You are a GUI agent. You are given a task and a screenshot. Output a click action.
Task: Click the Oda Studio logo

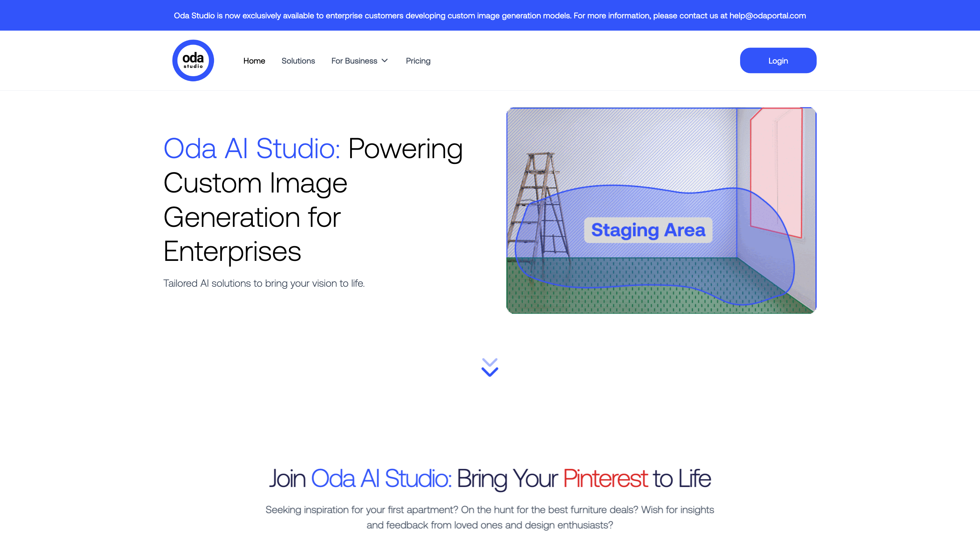tap(193, 60)
